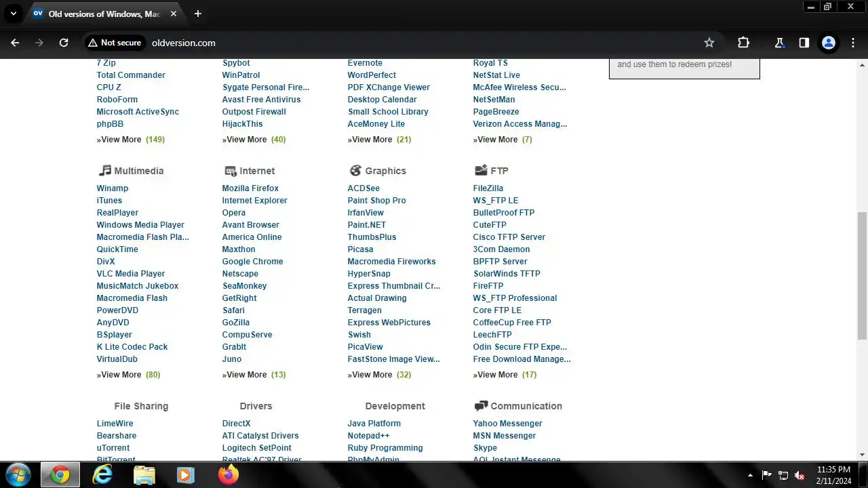This screenshot has height=488, width=868.
Task: Bookmark this page with the star icon
Action: [x=709, y=43]
